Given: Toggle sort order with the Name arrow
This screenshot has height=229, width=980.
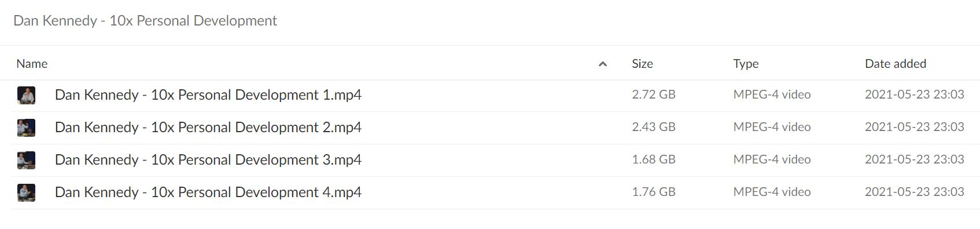Looking at the screenshot, I should click(x=603, y=64).
